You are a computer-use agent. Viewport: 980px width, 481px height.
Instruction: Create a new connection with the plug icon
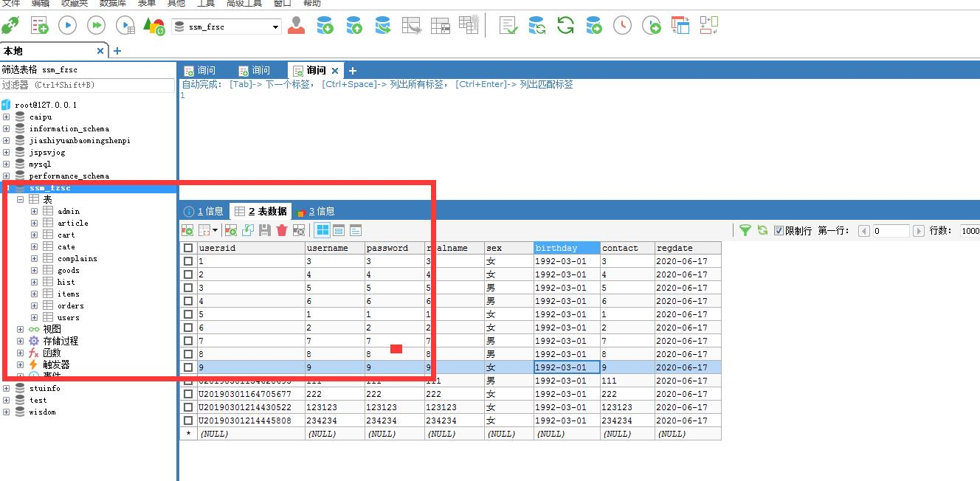(10, 27)
